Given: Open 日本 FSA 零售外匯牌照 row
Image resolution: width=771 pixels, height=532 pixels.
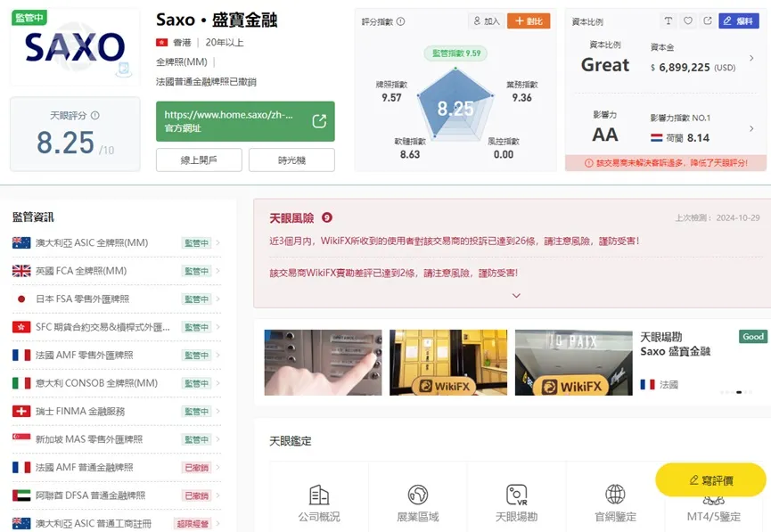Looking at the screenshot, I should click(117, 299).
